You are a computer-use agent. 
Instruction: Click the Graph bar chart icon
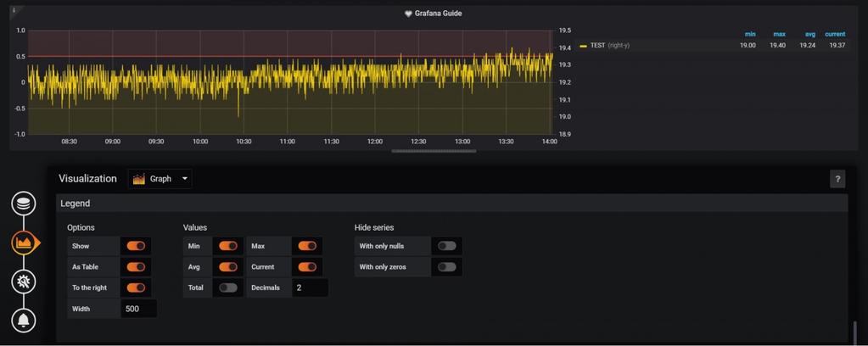click(139, 179)
